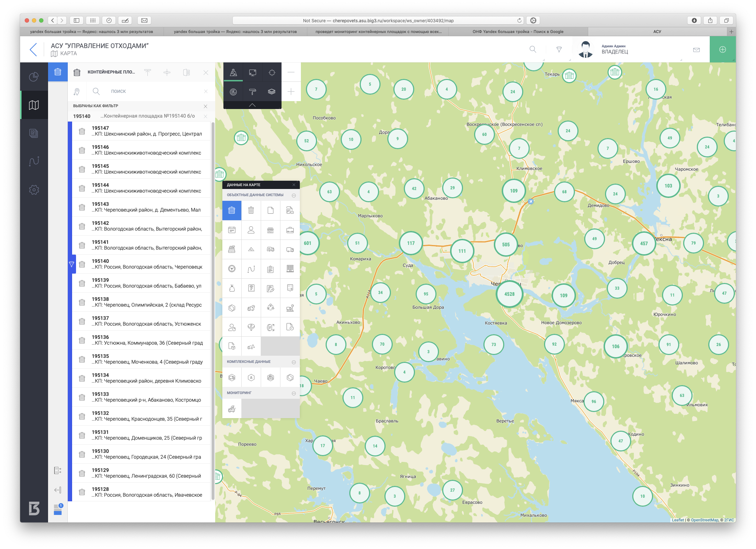Click the paint roller map tool

252,92
